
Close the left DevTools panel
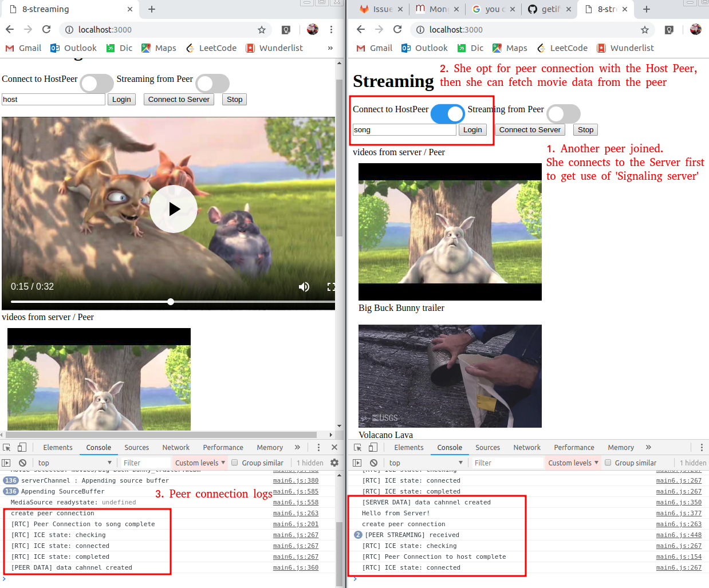(334, 447)
